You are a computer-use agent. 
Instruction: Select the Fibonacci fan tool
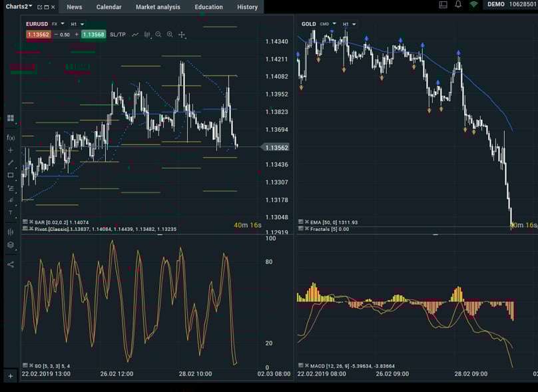[x=11, y=200]
